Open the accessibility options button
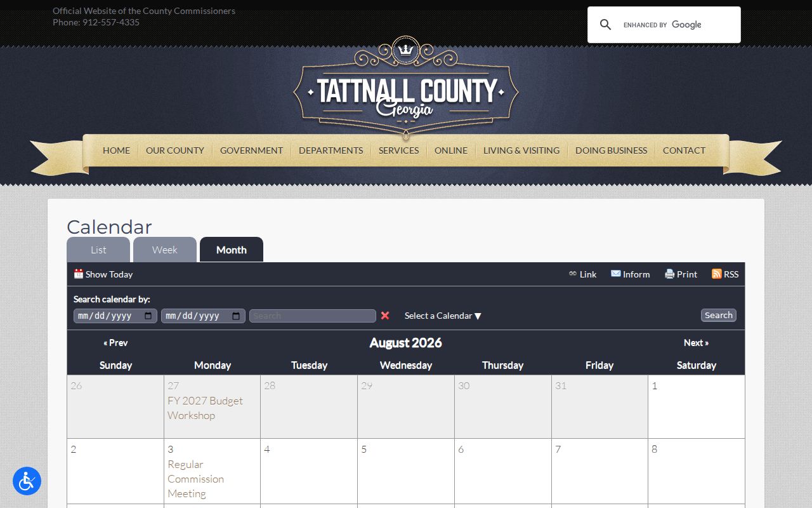 pos(27,481)
